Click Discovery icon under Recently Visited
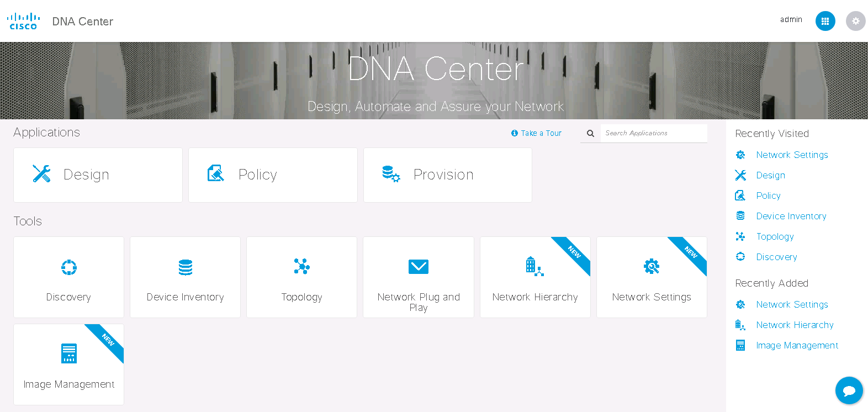Screen dimensions: 868x412 (740, 257)
